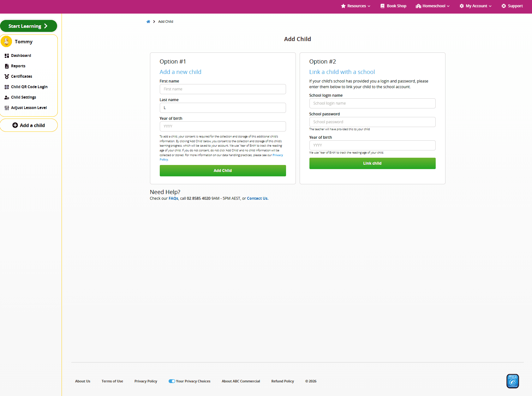
Task: Click the Book Shop book icon
Action: pyautogui.click(x=382, y=6)
